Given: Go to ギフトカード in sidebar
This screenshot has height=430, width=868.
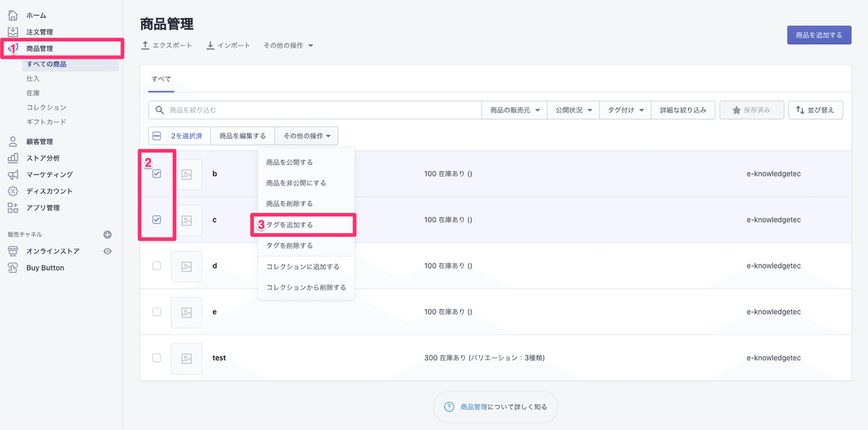Looking at the screenshot, I should pyautogui.click(x=46, y=122).
